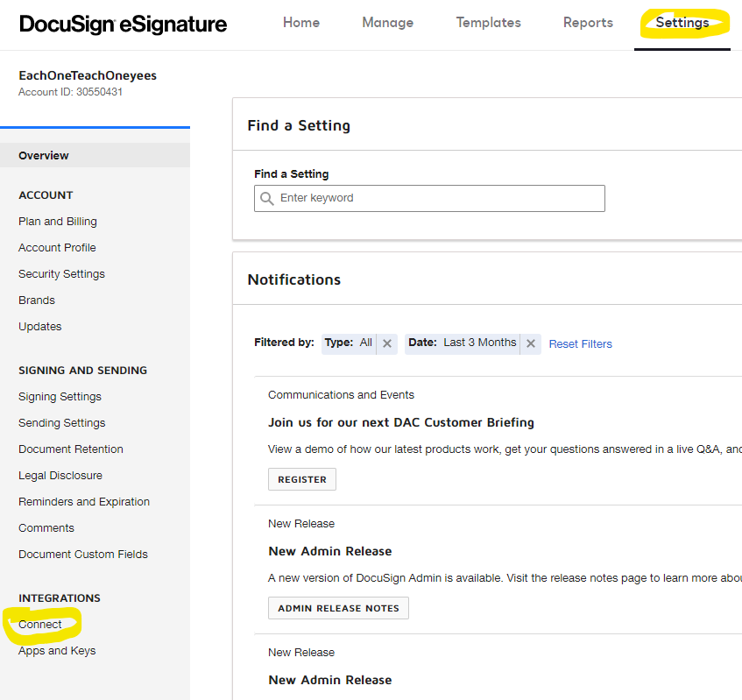Remove the Date Last 3 Months filter x icon

click(x=530, y=344)
